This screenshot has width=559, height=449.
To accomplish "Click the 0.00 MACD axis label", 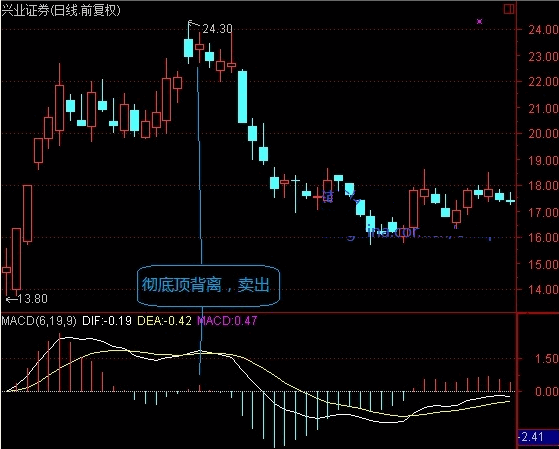I will (546, 391).
